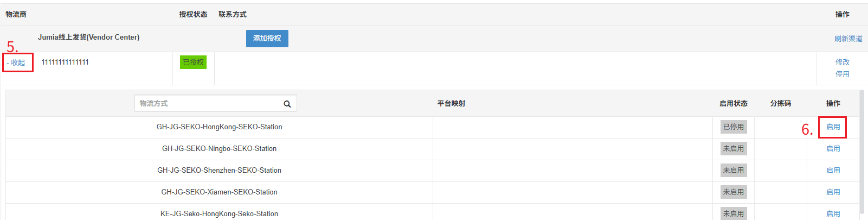Enable KE-JG-Seko-HongKong-Seko-Station via 启用
Screen dimensions: 868x220
(x=833, y=213)
